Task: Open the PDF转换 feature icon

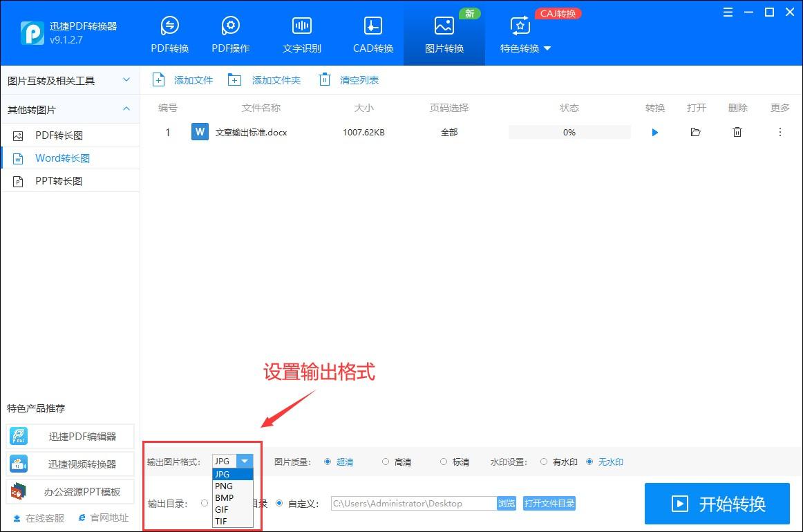Action: tap(169, 31)
